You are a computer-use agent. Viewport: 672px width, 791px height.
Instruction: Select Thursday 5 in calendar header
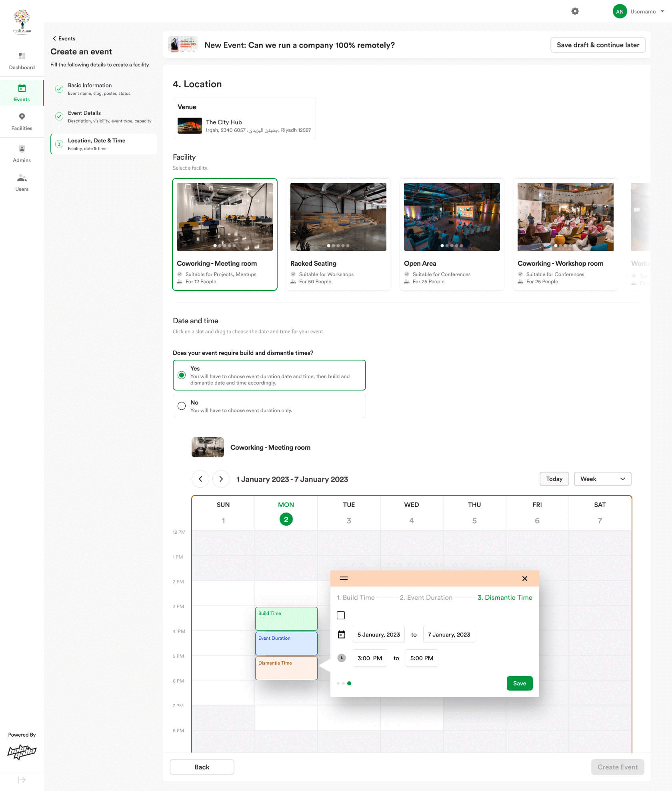click(474, 513)
